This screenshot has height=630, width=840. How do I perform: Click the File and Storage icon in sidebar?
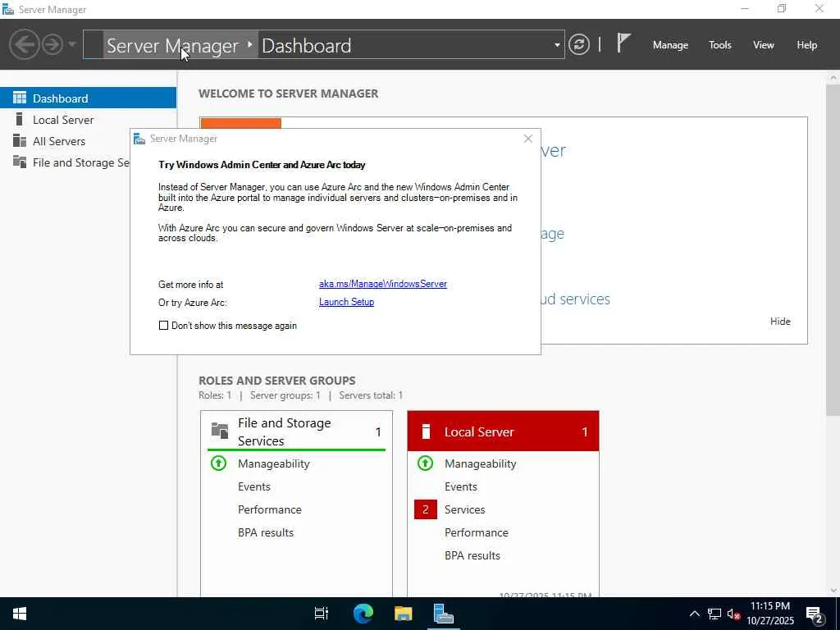point(20,162)
